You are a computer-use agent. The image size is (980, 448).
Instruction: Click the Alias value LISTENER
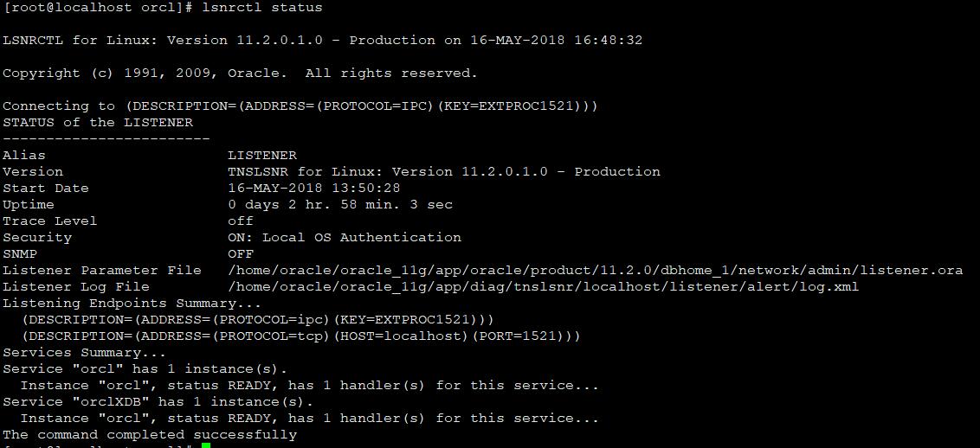pos(261,156)
